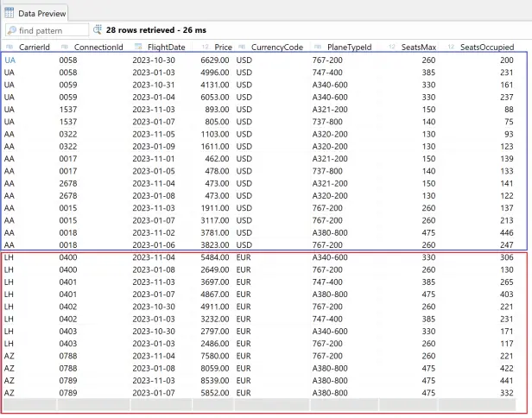Select price cell 4911.00

(215, 307)
